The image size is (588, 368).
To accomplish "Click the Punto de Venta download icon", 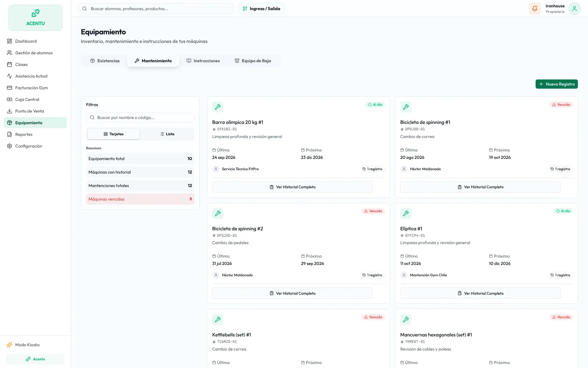I will click(x=10, y=111).
